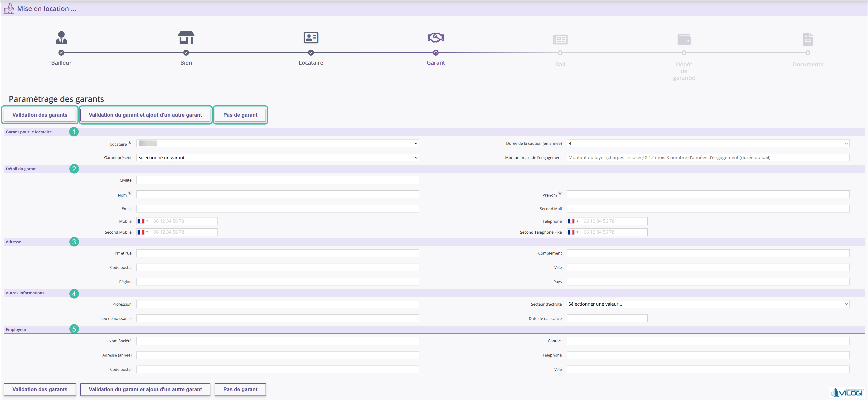
Task: Open the Téléphone country flag selector
Action: (573, 222)
